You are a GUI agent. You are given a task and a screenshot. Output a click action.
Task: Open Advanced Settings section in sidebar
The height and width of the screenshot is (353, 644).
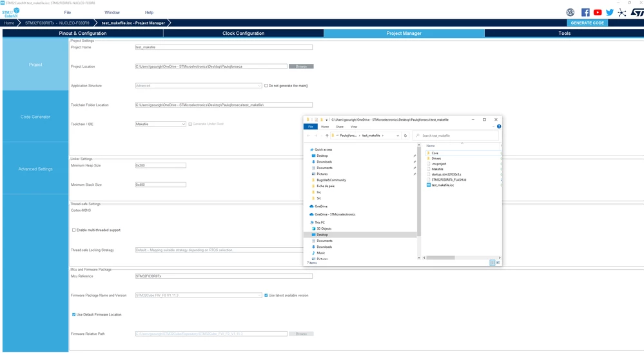point(35,169)
